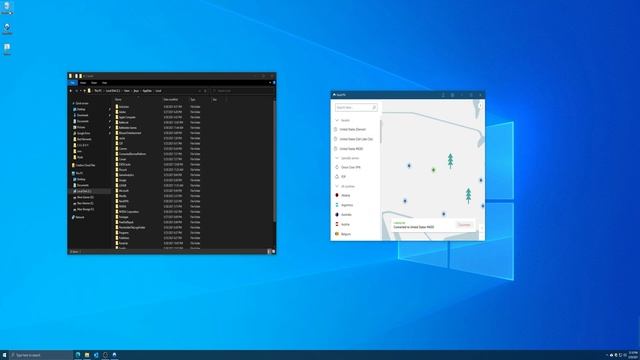Open NordVPN settings gear icon
640x360 pixels.
click(x=452, y=95)
